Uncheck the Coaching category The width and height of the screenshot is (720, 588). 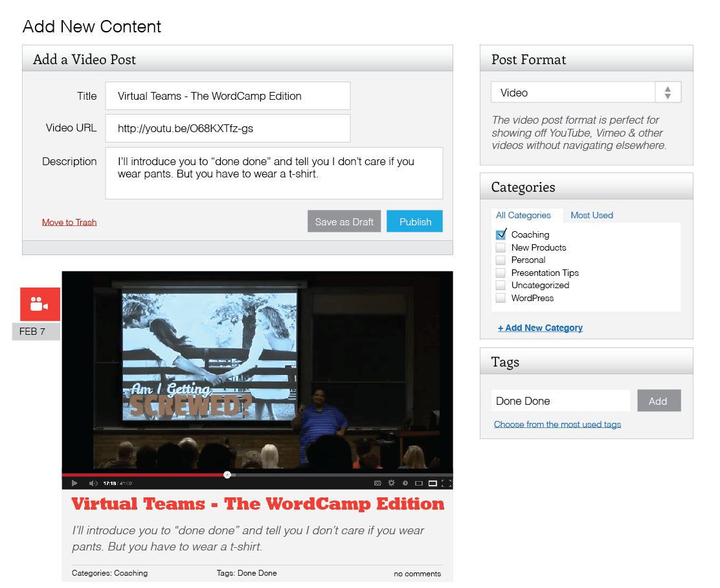pos(501,234)
